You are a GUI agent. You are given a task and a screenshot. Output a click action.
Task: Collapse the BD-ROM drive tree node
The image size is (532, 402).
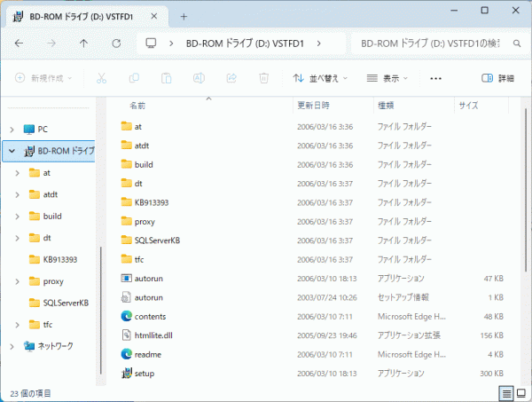pyautogui.click(x=12, y=151)
